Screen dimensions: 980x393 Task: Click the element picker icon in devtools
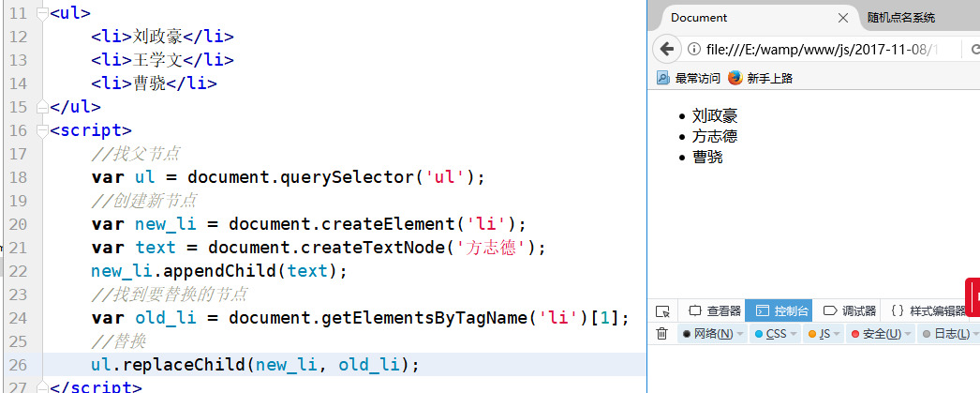[x=662, y=310]
